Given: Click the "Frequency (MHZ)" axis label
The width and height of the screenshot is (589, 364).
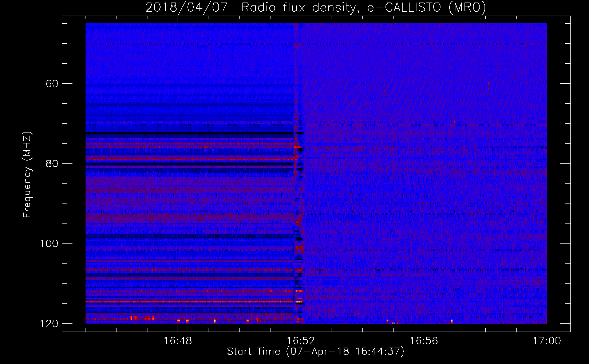Looking at the screenshot, I should [x=27, y=174].
